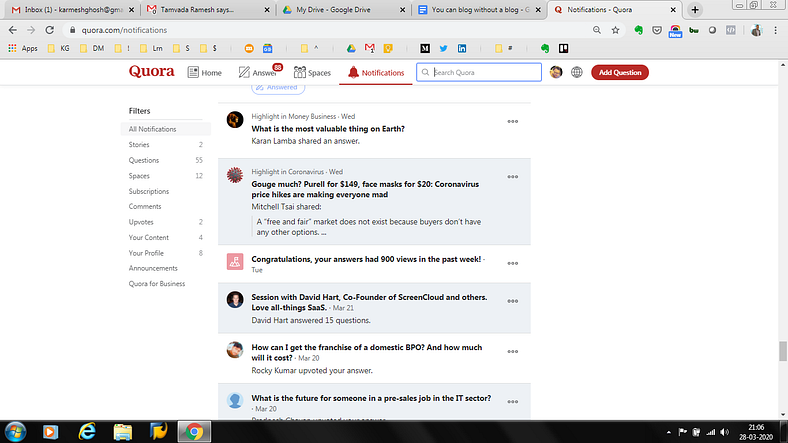788x443 pixels.
Task: Open options for the pre-sales job notification
Action: click(513, 402)
